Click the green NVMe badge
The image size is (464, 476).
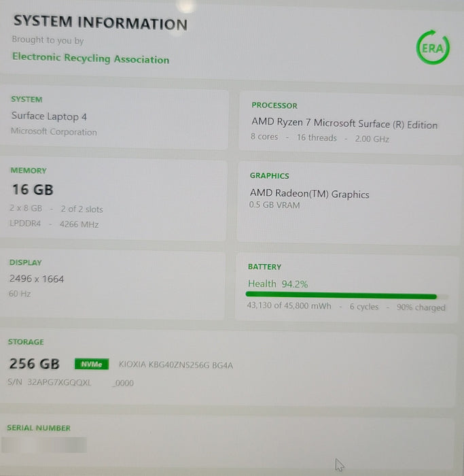click(92, 364)
